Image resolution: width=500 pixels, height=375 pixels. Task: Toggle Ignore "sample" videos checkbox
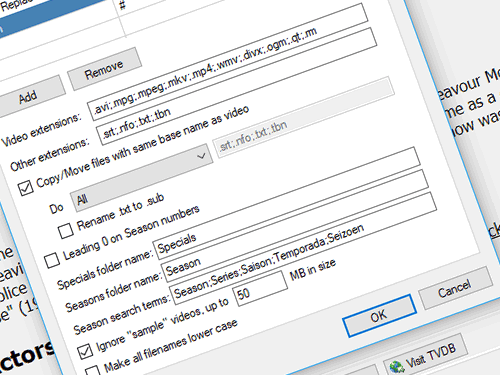[85, 351]
